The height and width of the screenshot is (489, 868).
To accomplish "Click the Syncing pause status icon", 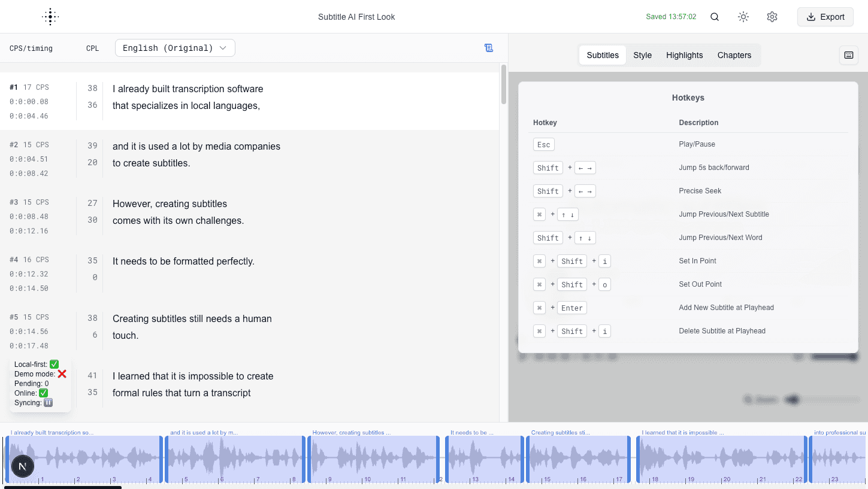I will [x=49, y=403].
